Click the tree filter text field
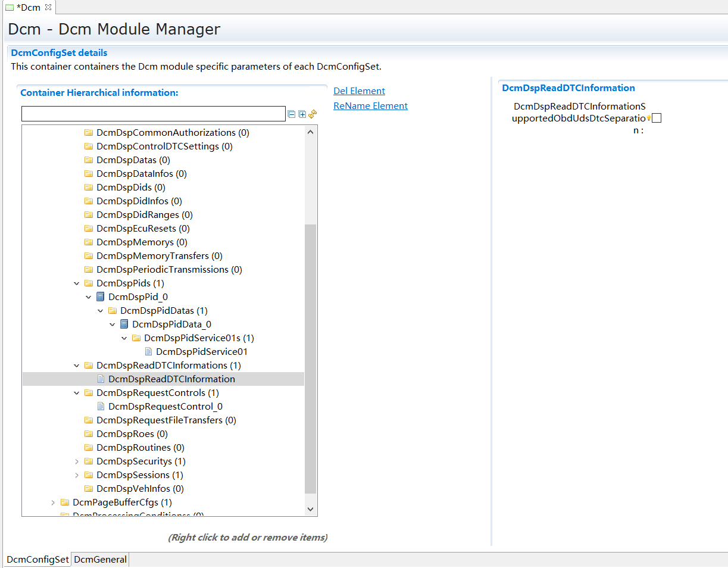The image size is (728, 568). point(153,114)
